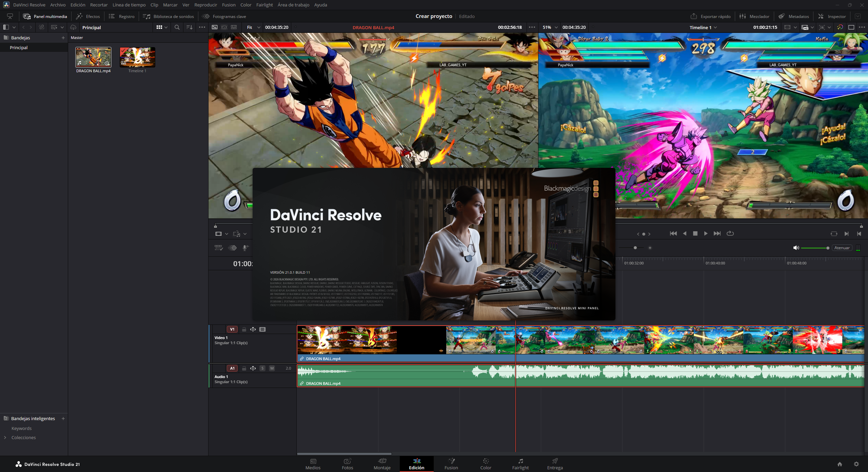This screenshot has width=868, height=472.
Task: Open Biblioteca de sonidos
Action: [x=169, y=16]
